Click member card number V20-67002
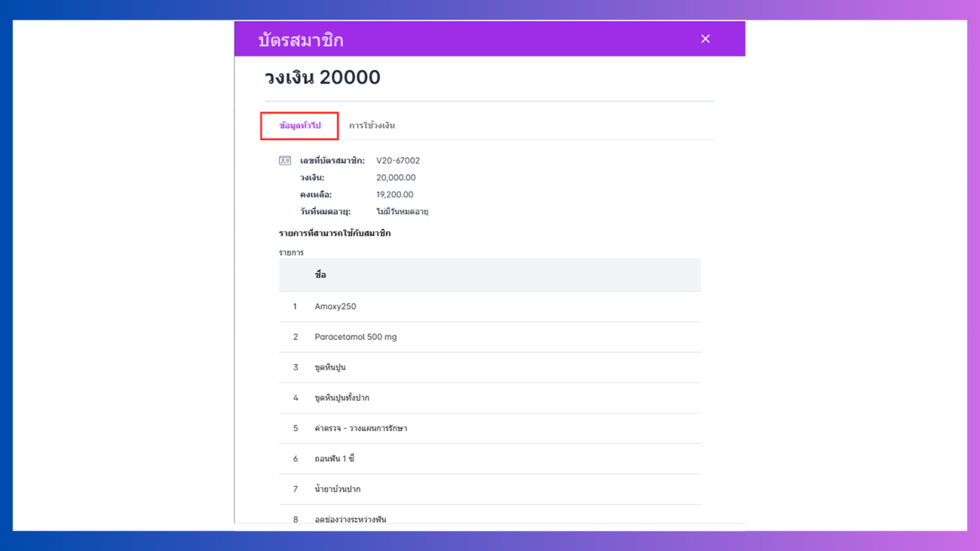 tap(398, 161)
